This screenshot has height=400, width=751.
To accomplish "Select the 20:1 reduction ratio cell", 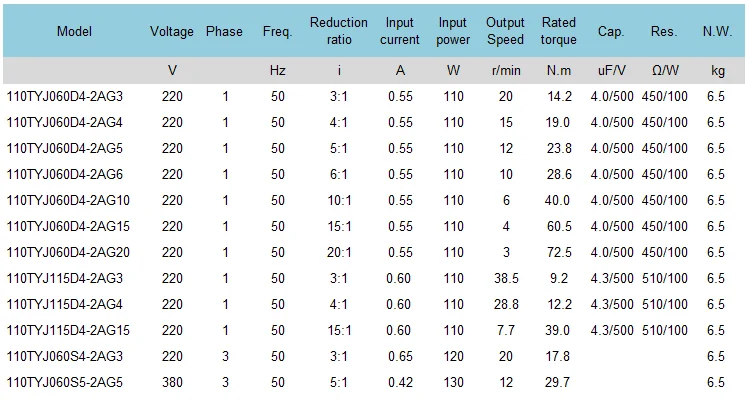I will [339, 252].
